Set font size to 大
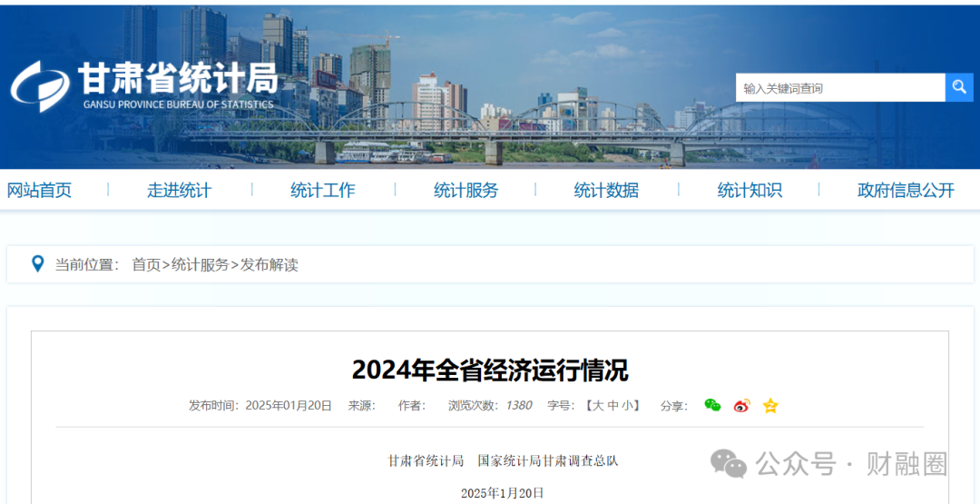This screenshot has width=980, height=504. (597, 406)
